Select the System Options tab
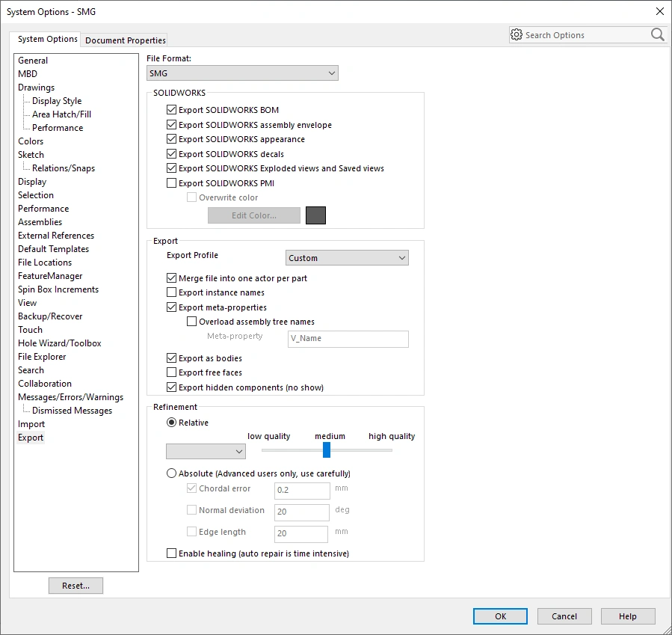The image size is (672, 635). (47, 39)
